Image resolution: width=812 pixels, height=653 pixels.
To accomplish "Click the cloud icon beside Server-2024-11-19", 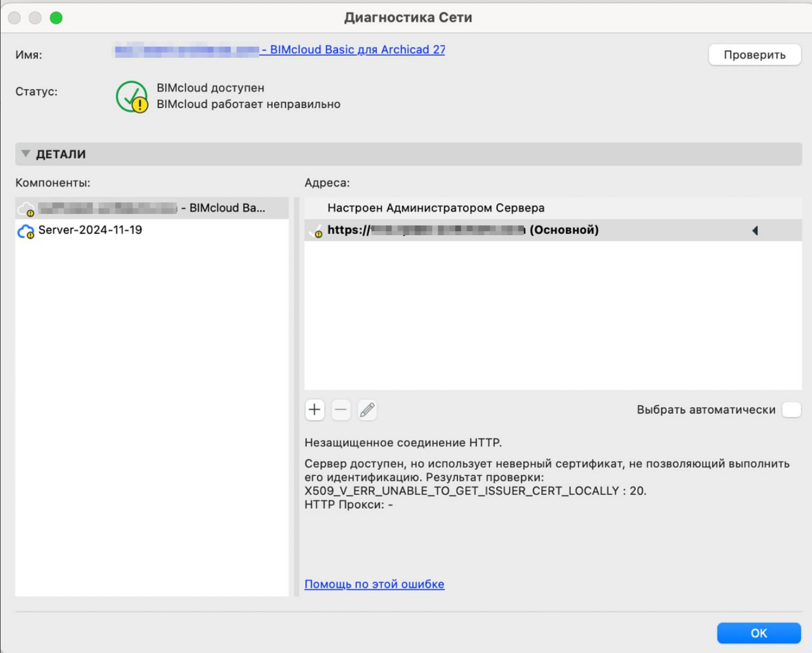I will click(x=26, y=231).
